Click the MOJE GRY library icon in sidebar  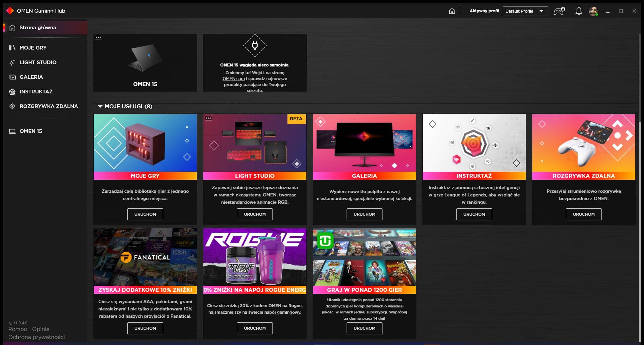tap(12, 48)
